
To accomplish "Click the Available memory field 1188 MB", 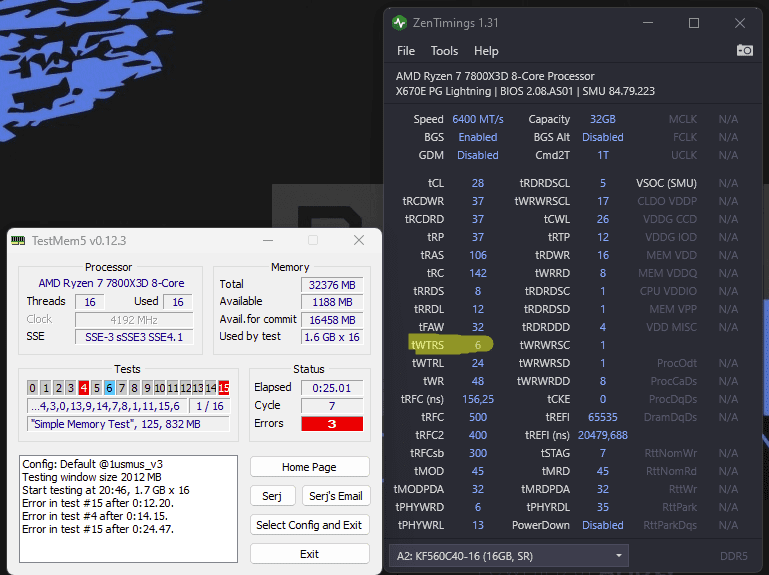I will (x=332, y=302).
